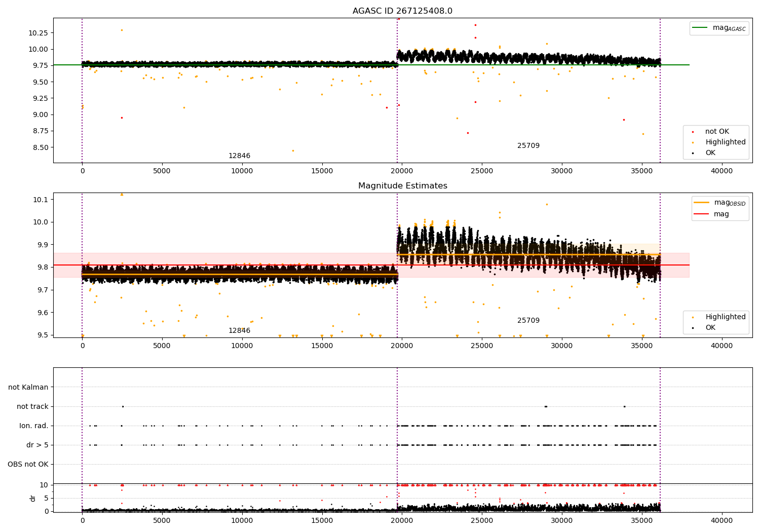Click the 8.50 y-axis tick label
Viewport: 760px width, 532px height.
pos(41,147)
